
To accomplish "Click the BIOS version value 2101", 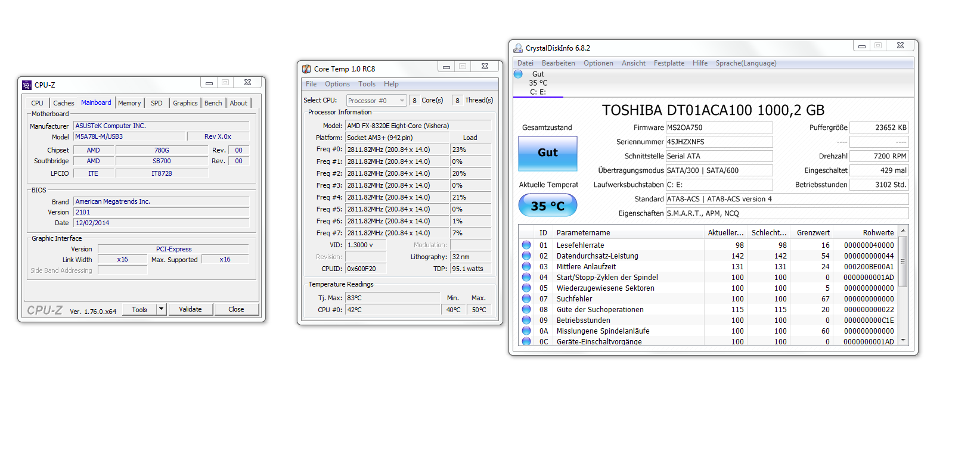I will 161,212.
